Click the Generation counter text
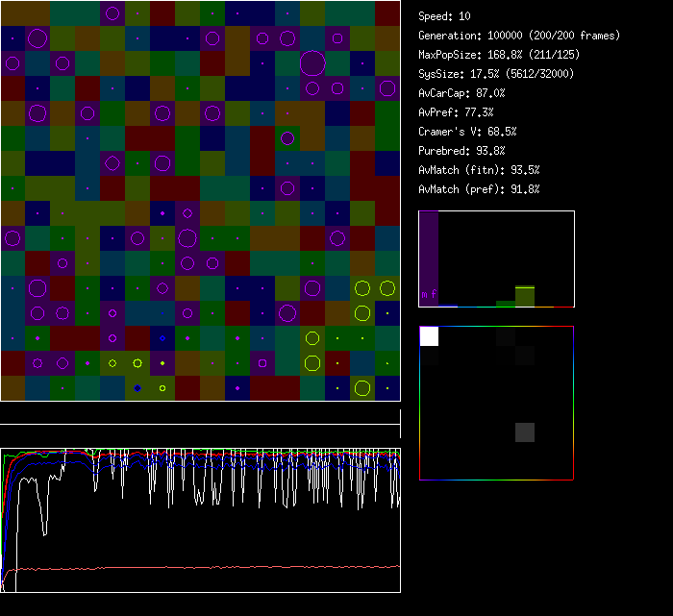673x616 pixels. click(519, 36)
